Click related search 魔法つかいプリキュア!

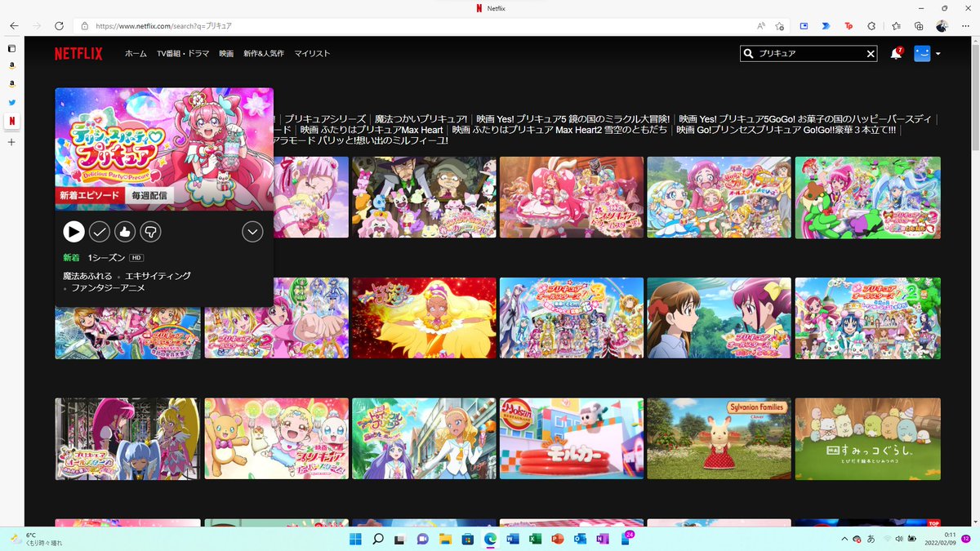click(421, 119)
